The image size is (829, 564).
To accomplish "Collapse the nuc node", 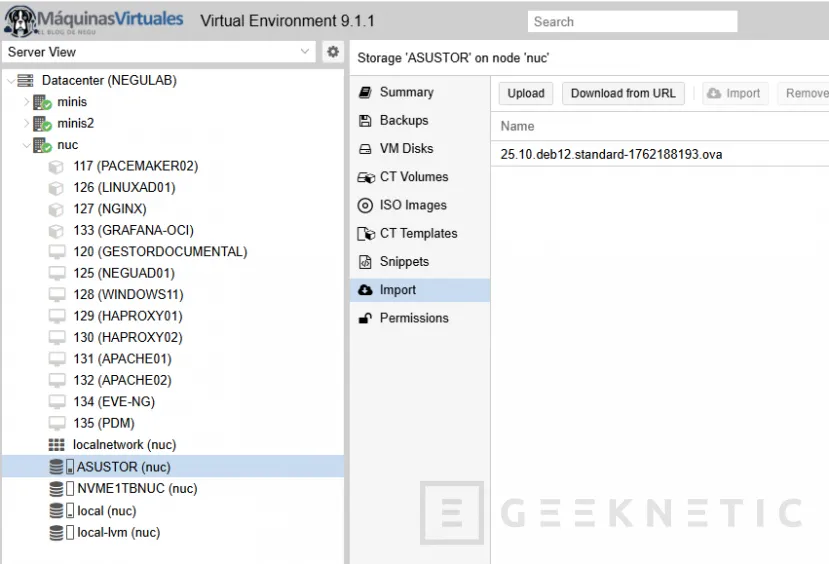I will pyautogui.click(x=26, y=145).
